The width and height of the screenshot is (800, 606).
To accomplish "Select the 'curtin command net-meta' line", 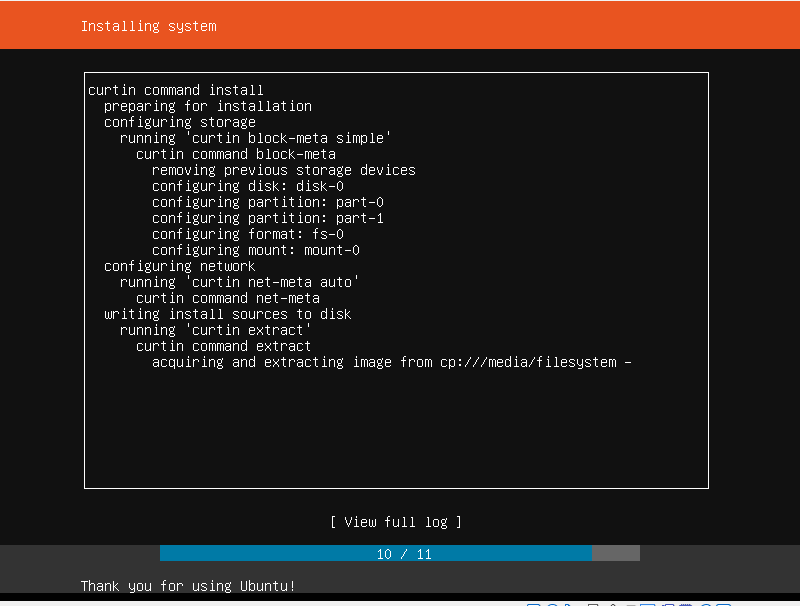I will pyautogui.click(x=228, y=298).
